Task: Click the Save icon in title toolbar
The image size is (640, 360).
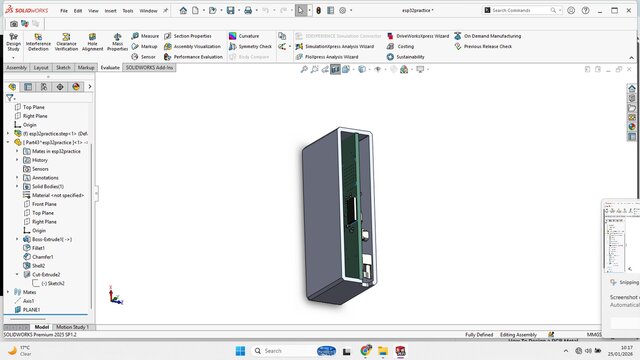Action: 231,10
